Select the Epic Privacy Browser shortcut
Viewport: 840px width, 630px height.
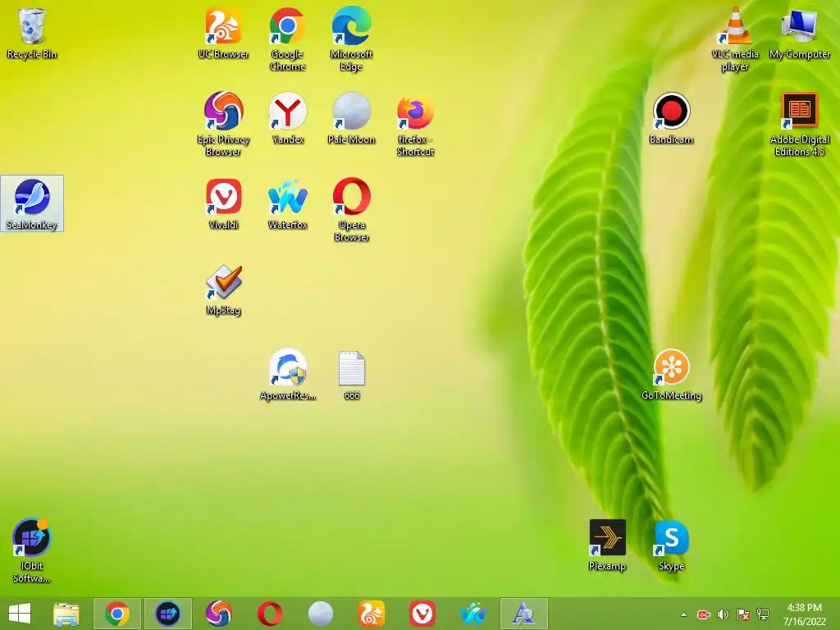[223, 125]
